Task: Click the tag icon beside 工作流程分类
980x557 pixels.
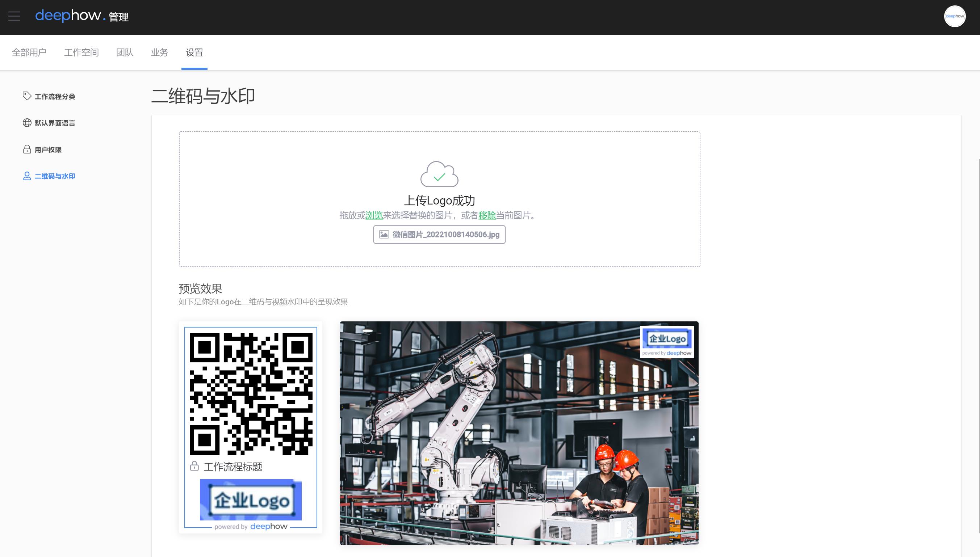Action: [x=27, y=96]
